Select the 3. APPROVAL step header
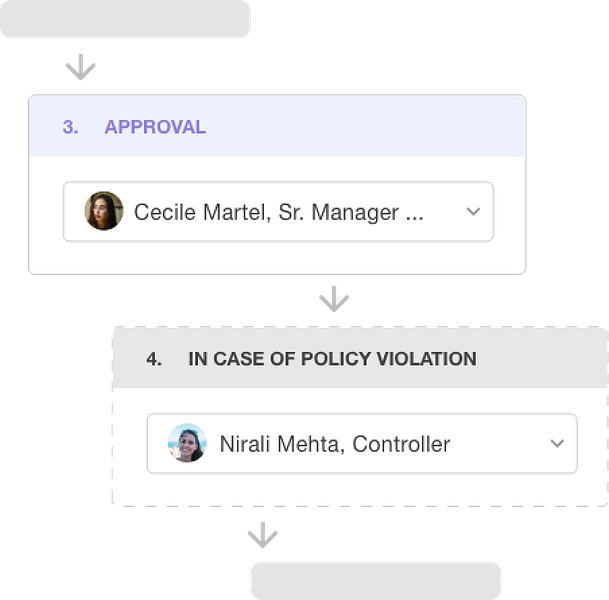 pos(277,126)
